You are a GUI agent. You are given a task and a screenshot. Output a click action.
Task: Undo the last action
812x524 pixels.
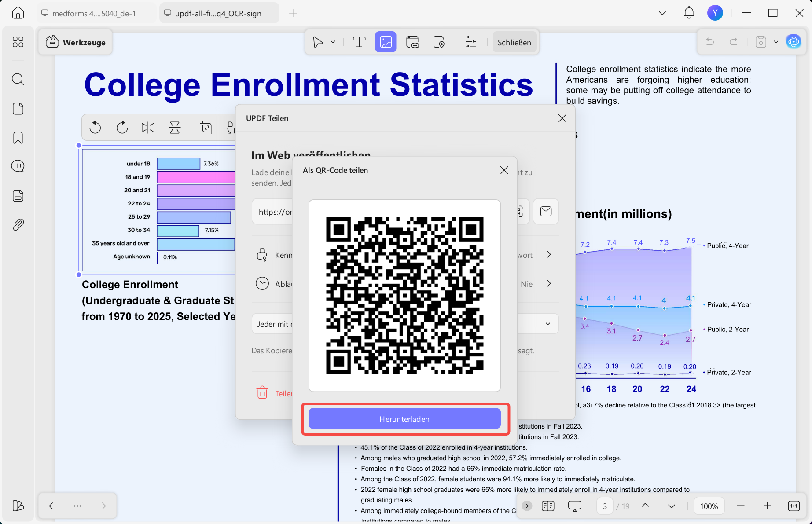710,42
